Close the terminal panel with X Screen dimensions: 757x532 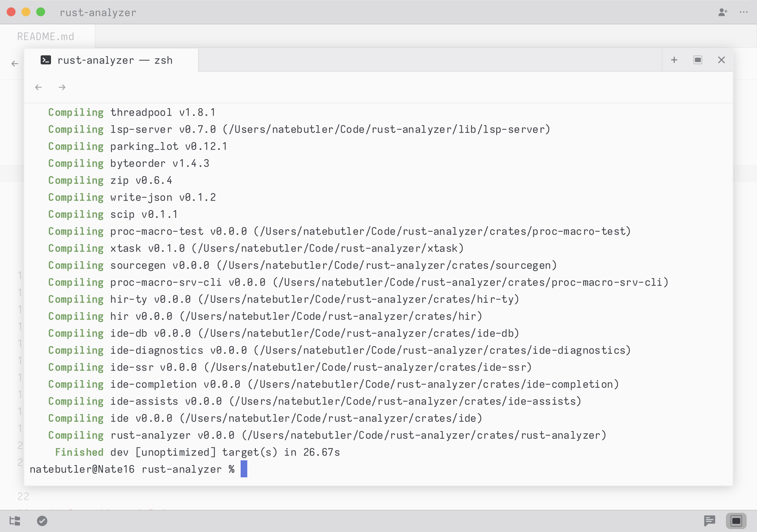click(x=721, y=60)
